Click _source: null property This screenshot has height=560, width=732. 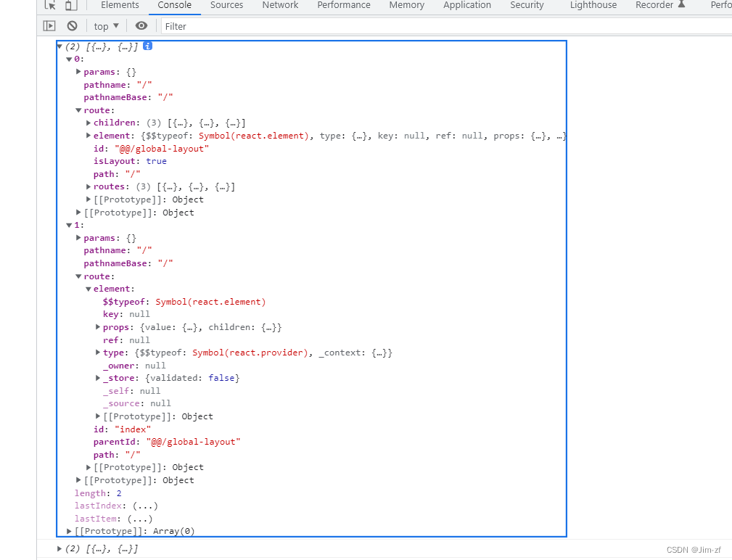(x=137, y=403)
